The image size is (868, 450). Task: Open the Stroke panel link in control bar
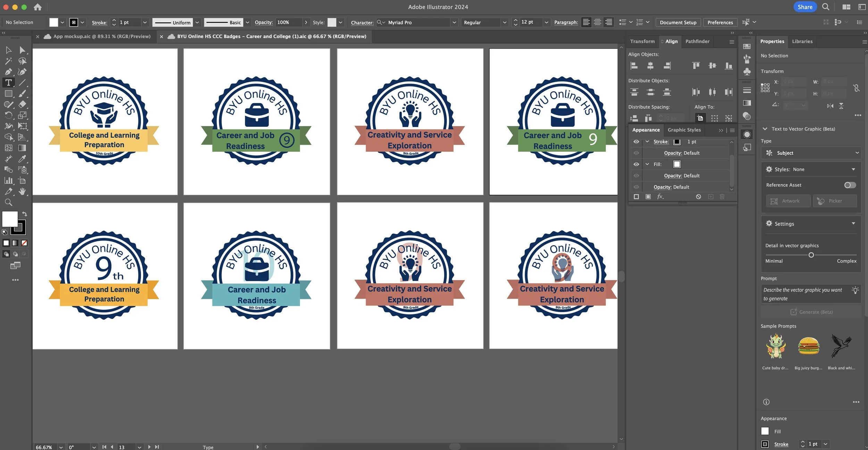point(99,23)
